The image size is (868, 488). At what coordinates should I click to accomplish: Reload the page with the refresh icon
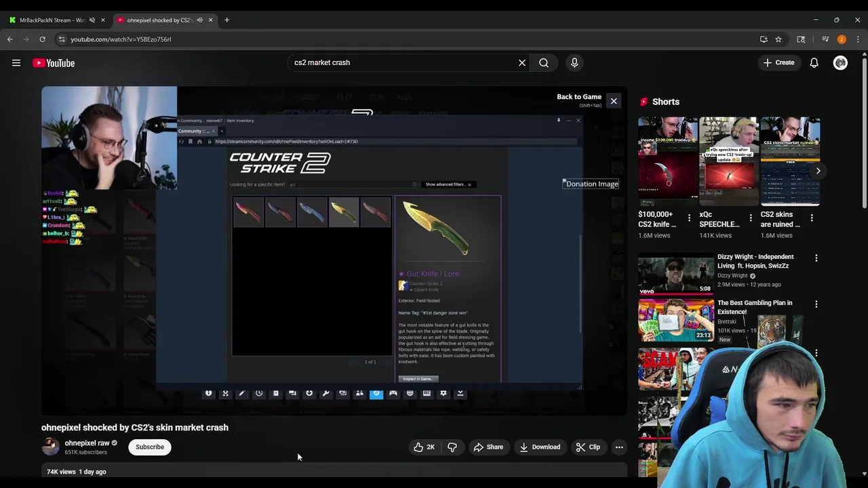point(42,39)
